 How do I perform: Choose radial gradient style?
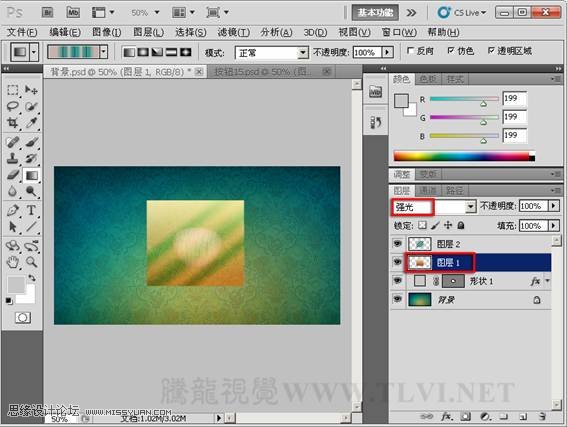[143, 52]
